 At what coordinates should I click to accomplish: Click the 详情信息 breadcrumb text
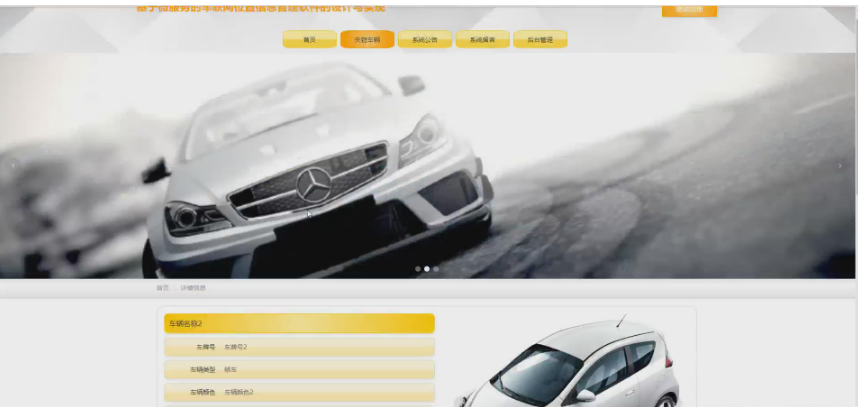pos(193,288)
